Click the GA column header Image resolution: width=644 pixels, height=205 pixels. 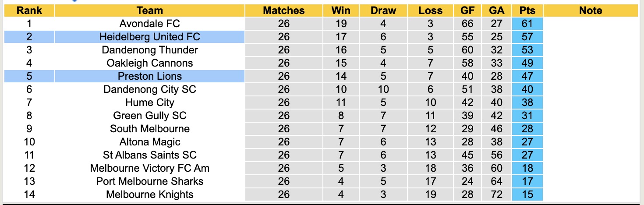(x=497, y=11)
